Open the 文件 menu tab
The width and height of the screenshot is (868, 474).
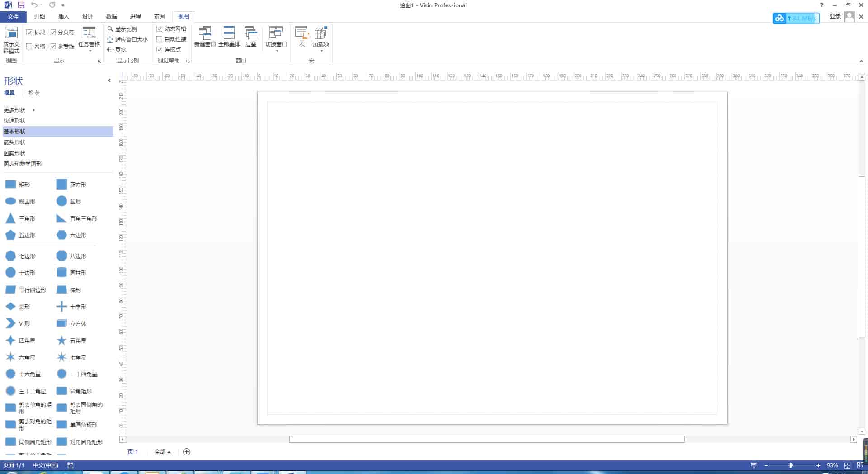coord(13,17)
